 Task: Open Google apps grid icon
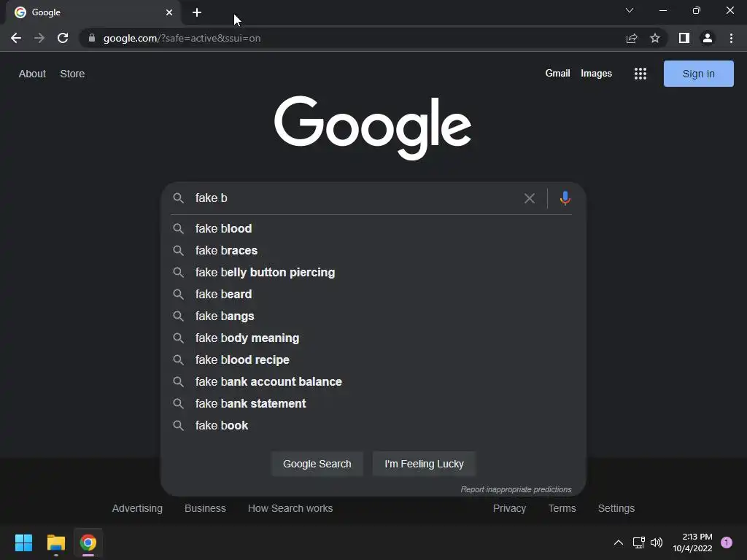640,74
